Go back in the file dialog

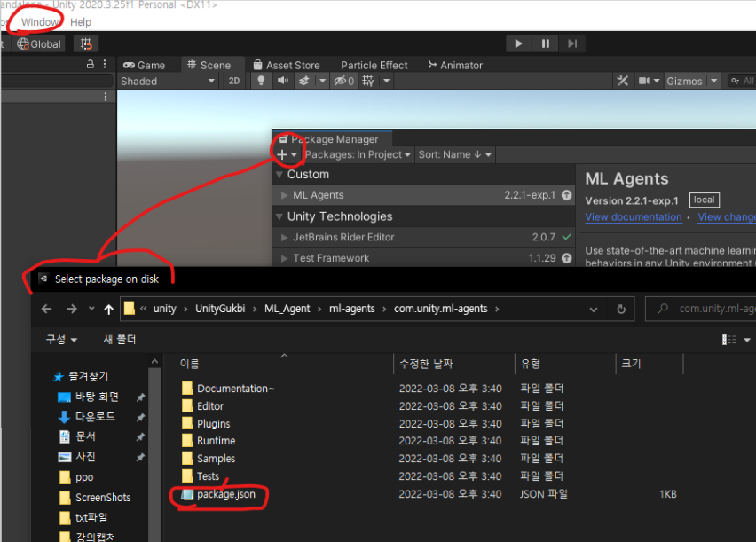point(47,309)
